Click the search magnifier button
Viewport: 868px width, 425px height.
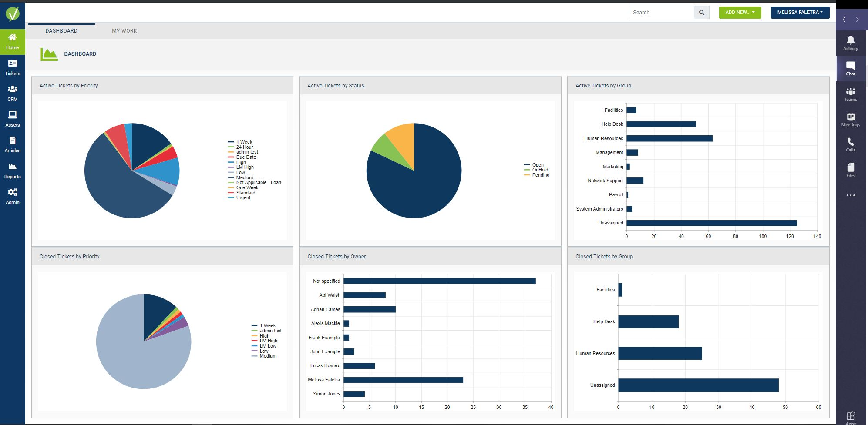(701, 13)
